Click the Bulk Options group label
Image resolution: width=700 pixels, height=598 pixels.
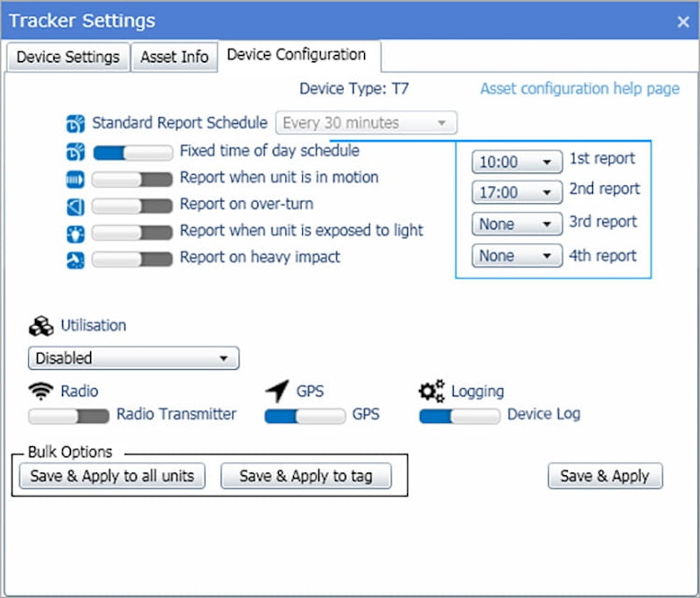coord(70,452)
